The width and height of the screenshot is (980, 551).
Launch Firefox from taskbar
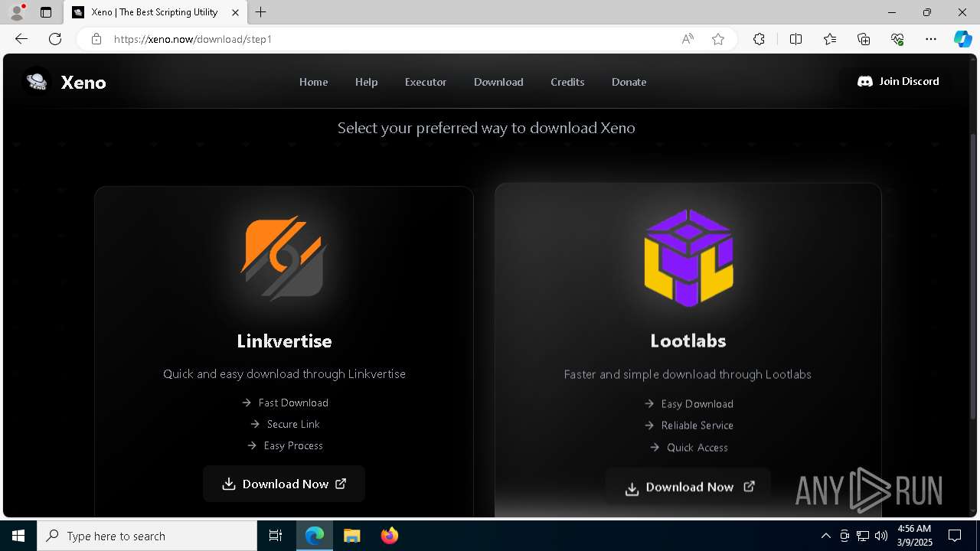tap(390, 536)
